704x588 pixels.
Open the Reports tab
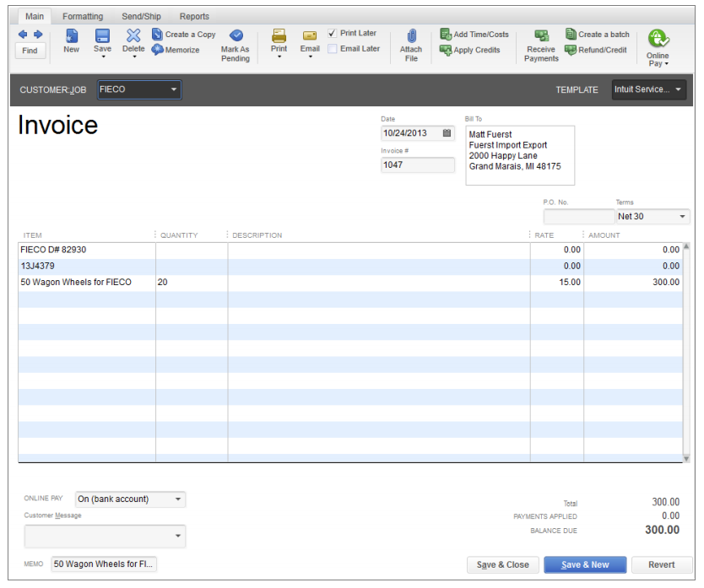point(194,17)
